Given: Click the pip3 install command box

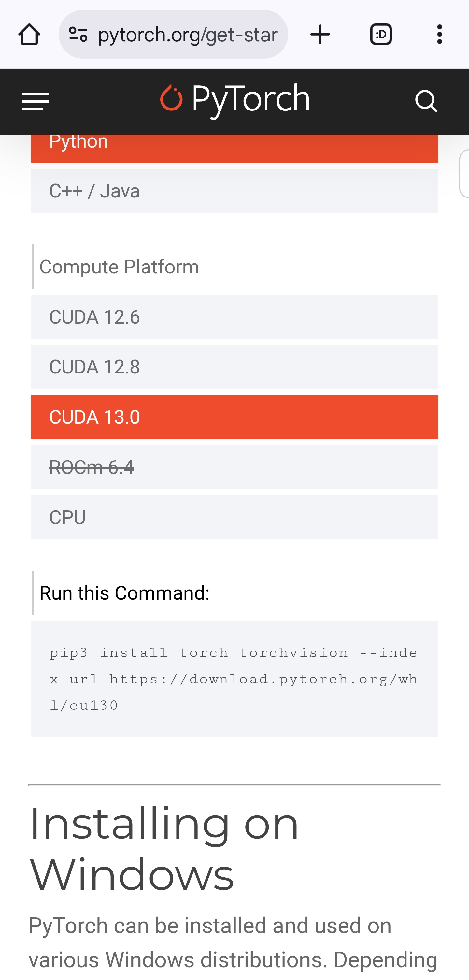Looking at the screenshot, I should pos(234,679).
